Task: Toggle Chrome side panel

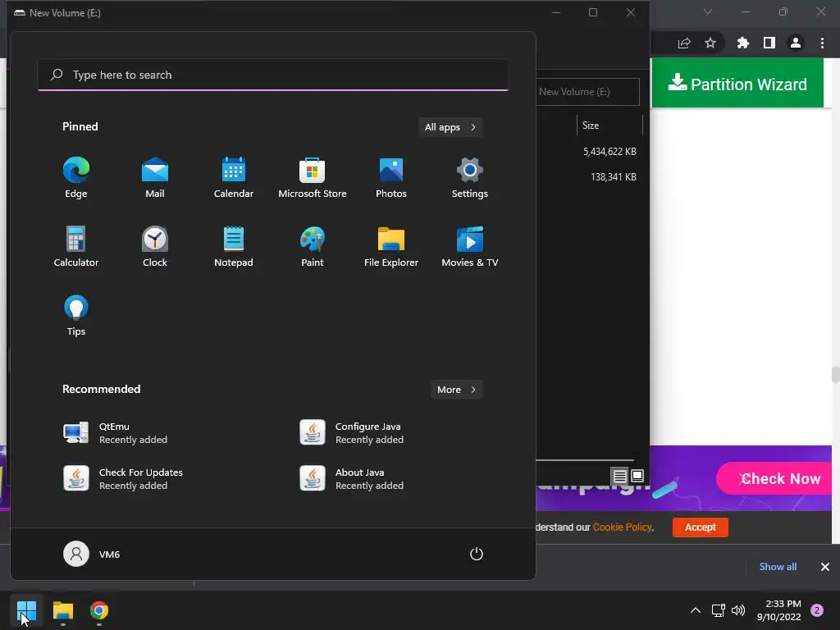Action: point(769,43)
